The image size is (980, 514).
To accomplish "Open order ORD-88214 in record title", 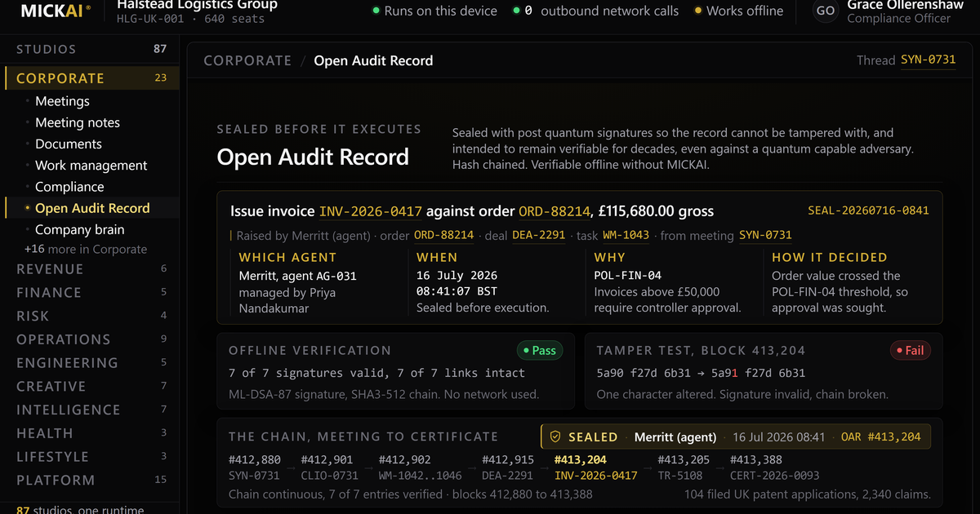I will (555, 211).
